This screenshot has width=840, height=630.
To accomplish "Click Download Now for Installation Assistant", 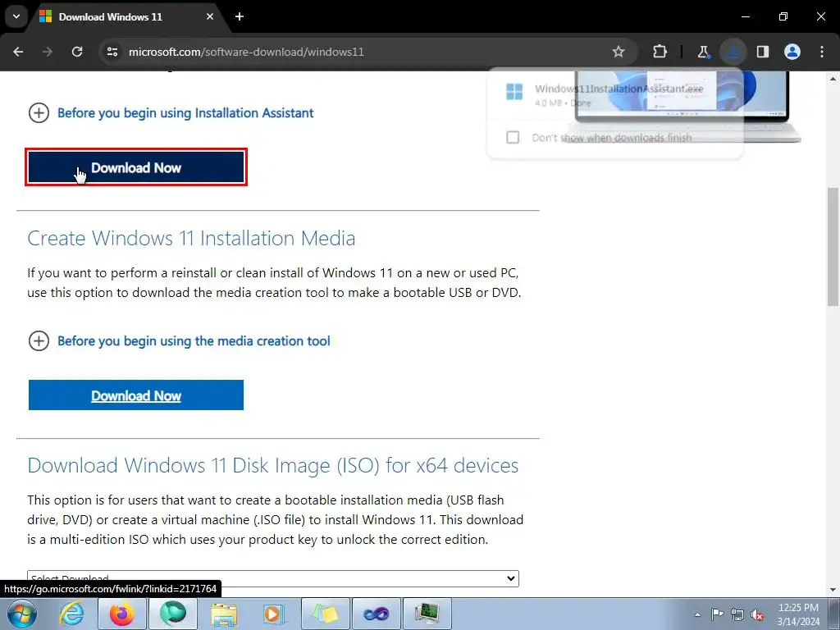I will click(x=136, y=167).
